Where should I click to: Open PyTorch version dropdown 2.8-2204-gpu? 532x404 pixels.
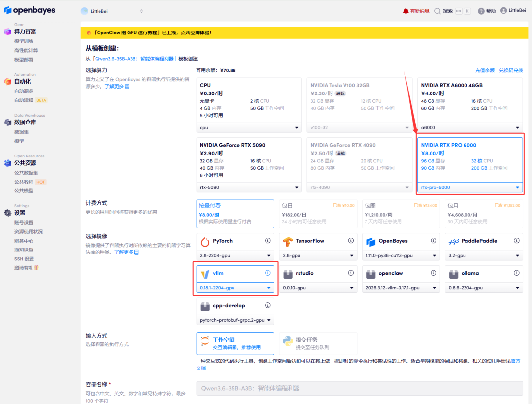click(235, 255)
